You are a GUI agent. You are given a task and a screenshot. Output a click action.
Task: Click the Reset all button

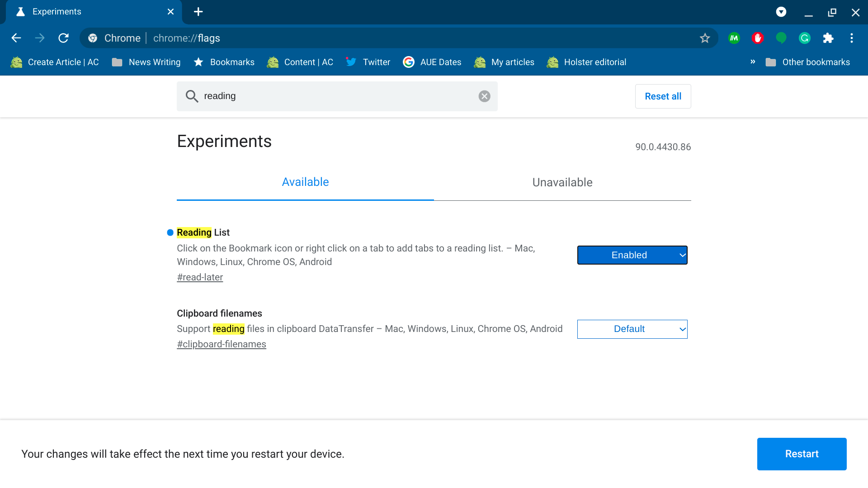click(663, 96)
